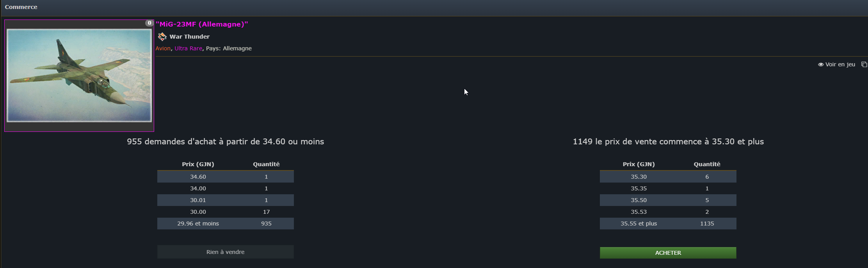Click the Quantité header of the buy orders table

click(266, 164)
